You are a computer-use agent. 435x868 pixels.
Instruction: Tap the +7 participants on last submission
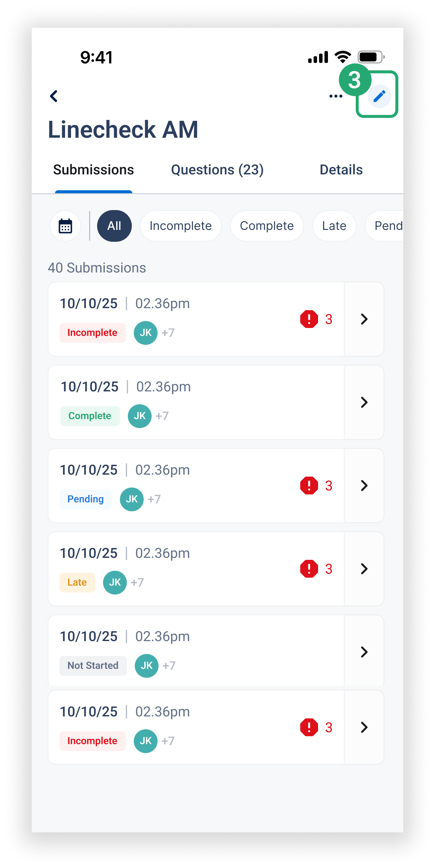tap(168, 741)
